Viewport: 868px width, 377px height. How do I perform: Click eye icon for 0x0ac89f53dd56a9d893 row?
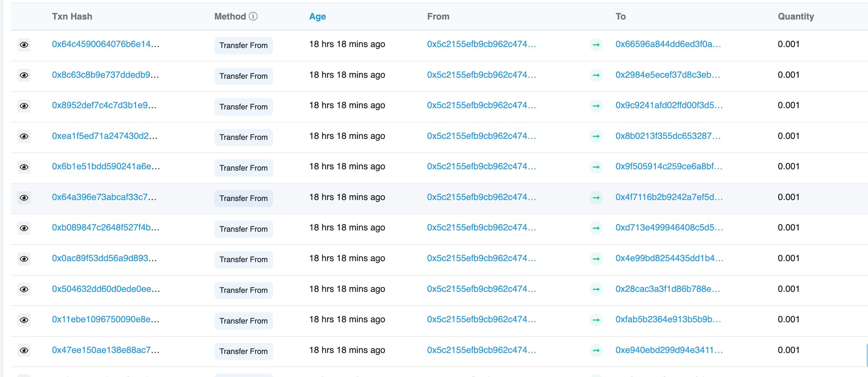pos(24,259)
